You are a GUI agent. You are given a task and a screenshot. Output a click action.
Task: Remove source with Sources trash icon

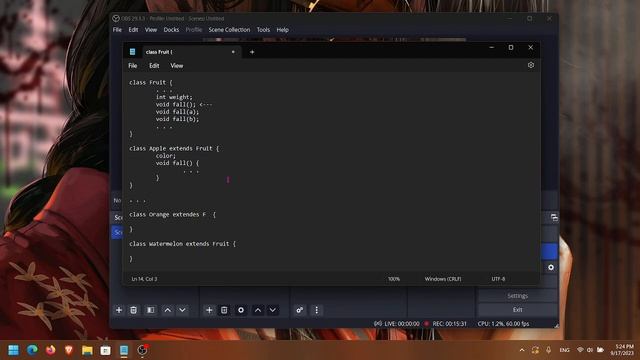point(224,310)
